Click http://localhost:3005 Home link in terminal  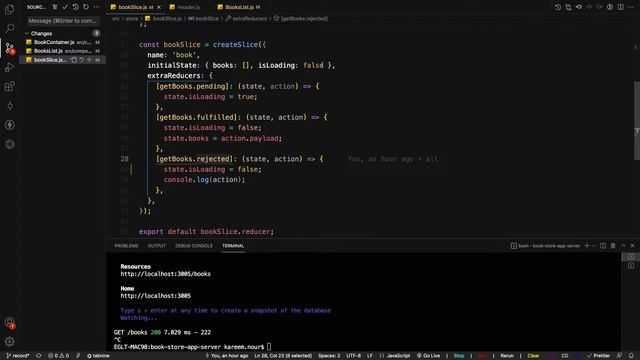[x=156, y=296]
